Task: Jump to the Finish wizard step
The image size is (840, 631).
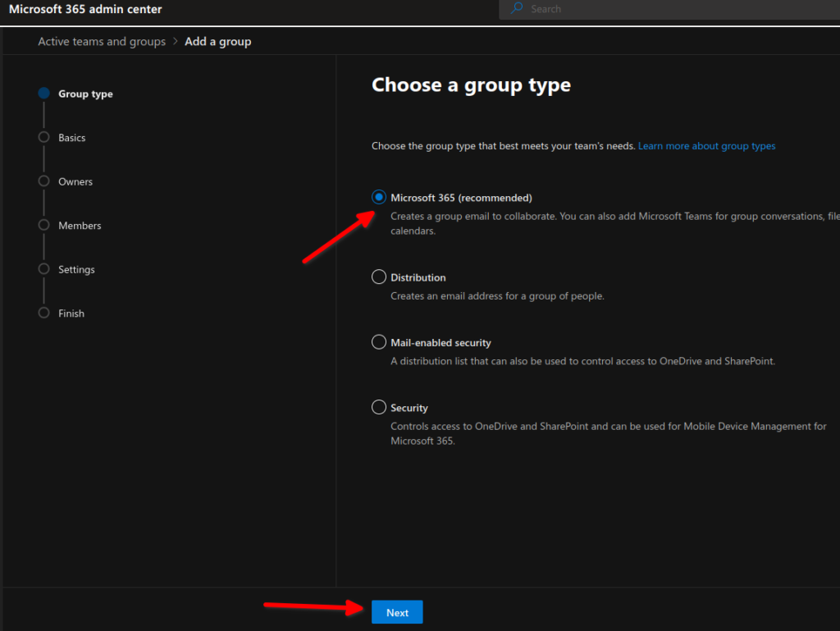Action: 61,313
